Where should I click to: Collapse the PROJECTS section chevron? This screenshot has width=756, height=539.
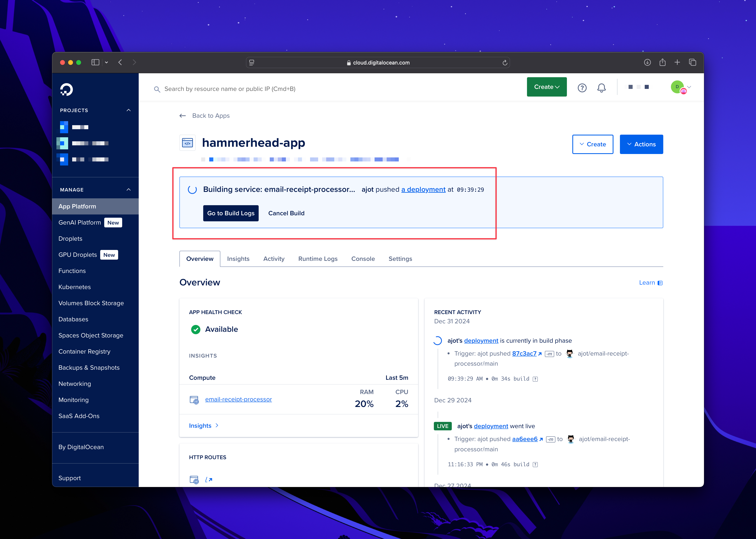point(128,110)
